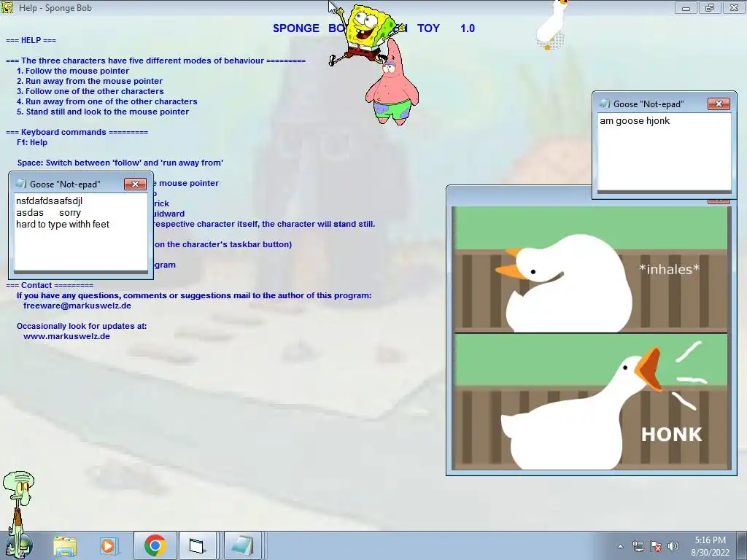Click the "am goose hjonk" text
747x560 pixels.
coord(635,121)
